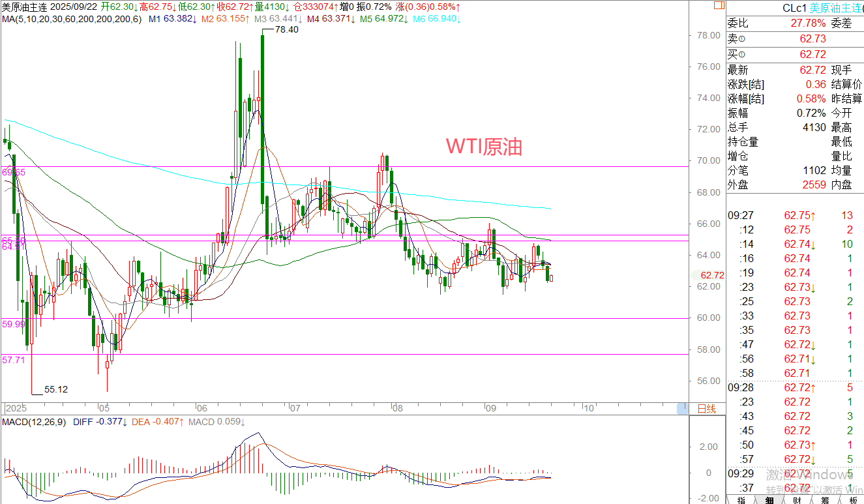Click the 昨结算 label

pos(847,98)
